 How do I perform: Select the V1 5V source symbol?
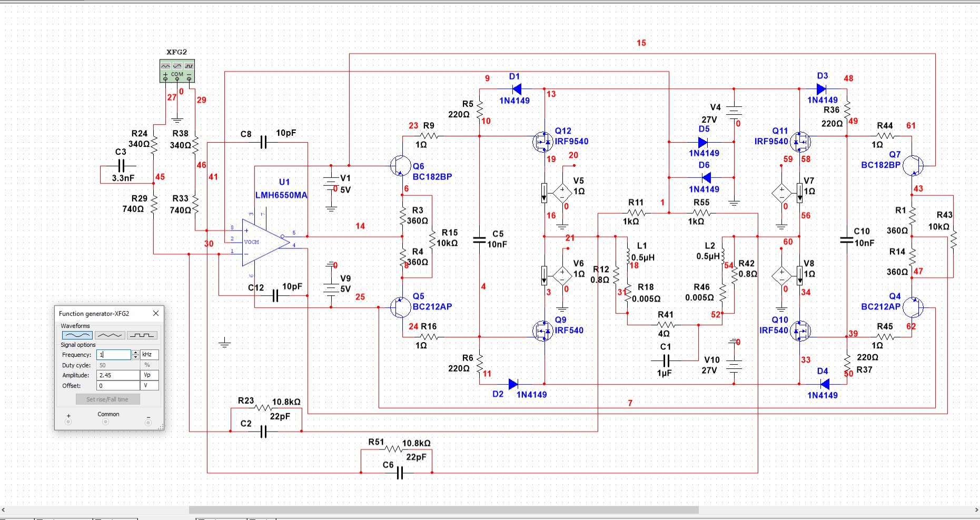pos(331,182)
